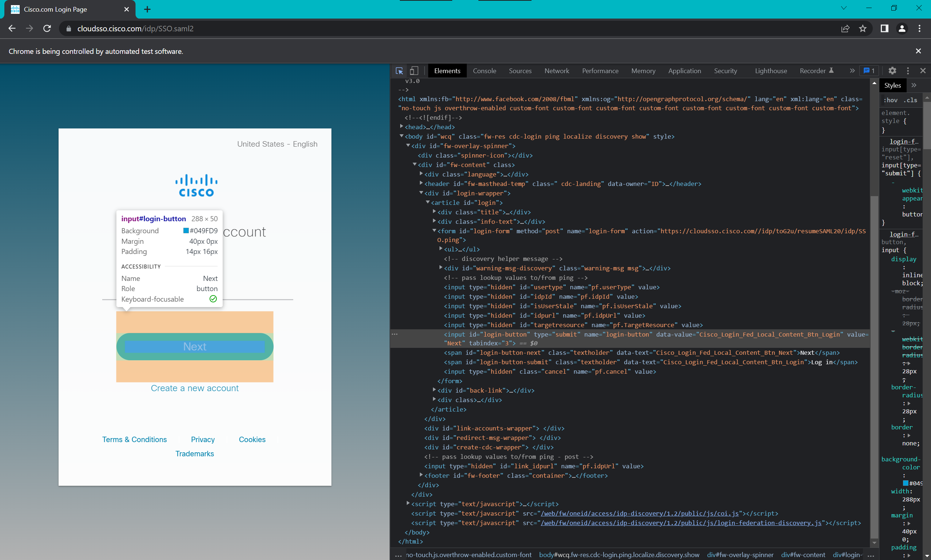Open the Privacy link

pos(203,440)
